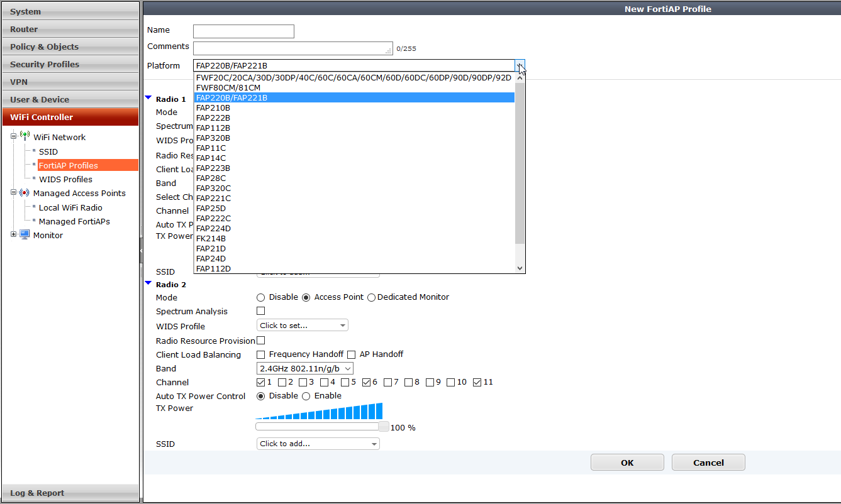Click the WiFi Network antenna icon
841x504 pixels.
(25, 136)
